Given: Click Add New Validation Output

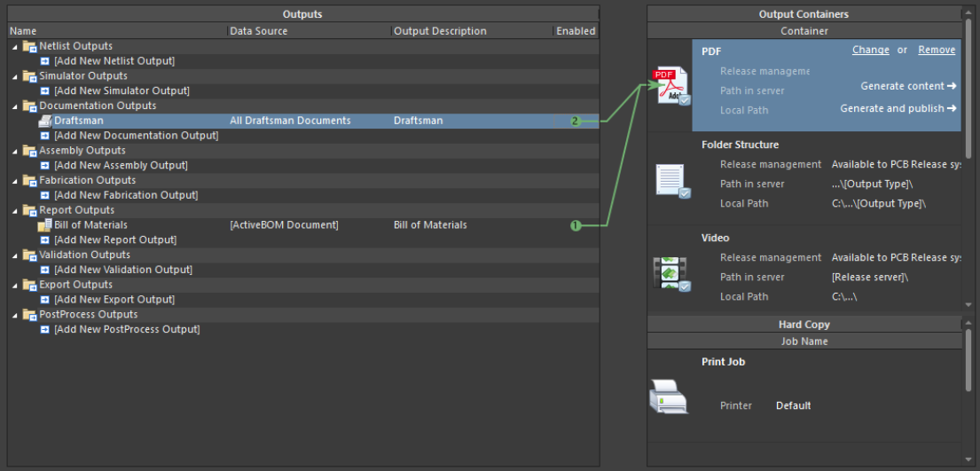Looking at the screenshot, I should pos(122,270).
